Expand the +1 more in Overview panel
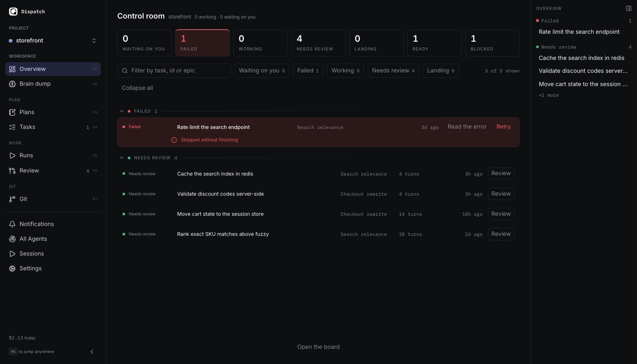This screenshot has height=364, width=637. (x=549, y=95)
